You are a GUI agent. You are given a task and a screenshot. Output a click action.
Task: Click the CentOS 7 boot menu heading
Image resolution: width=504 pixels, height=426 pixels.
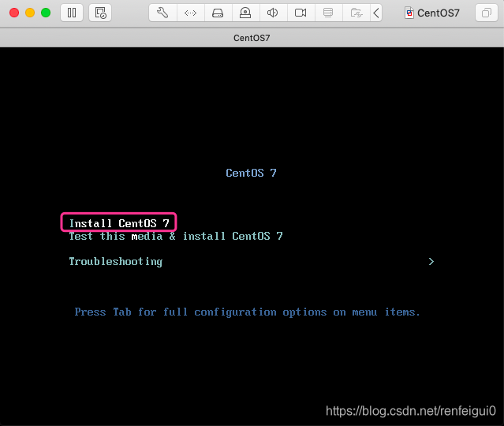click(251, 173)
